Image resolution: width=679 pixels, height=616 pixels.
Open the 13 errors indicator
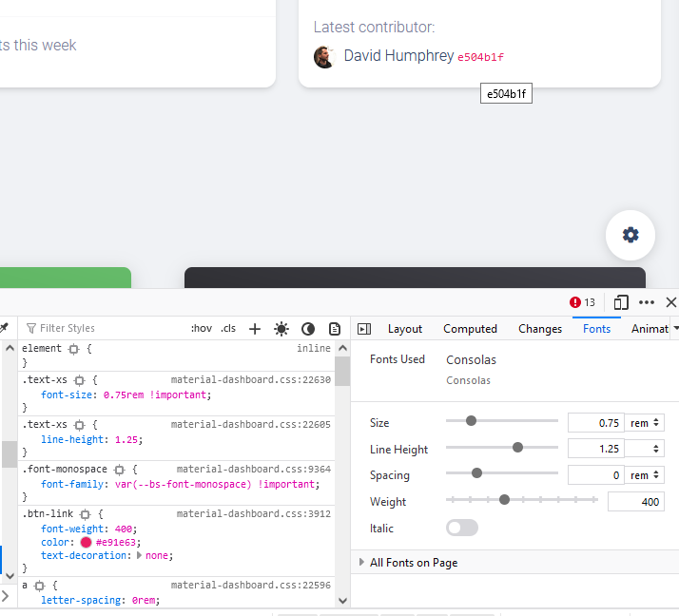582,302
